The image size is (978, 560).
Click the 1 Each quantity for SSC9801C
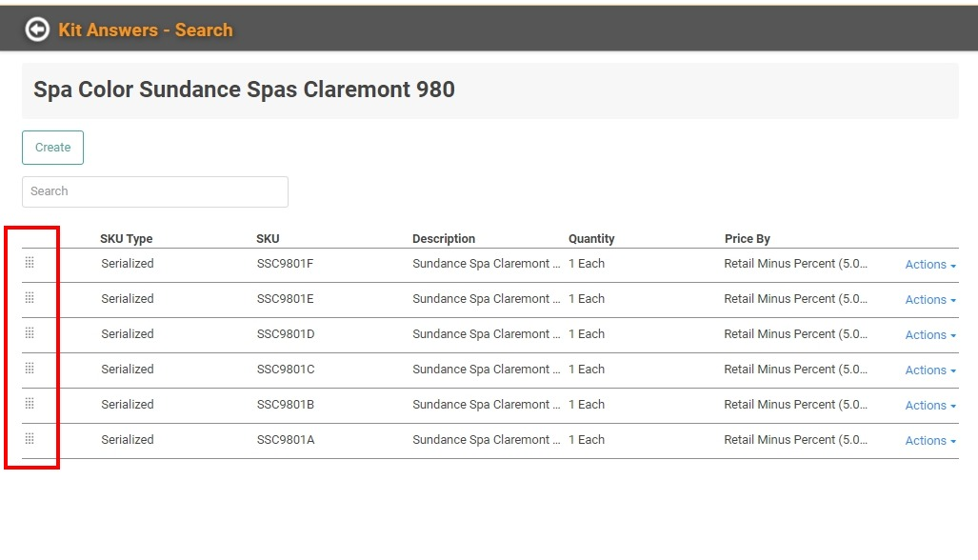(x=587, y=370)
